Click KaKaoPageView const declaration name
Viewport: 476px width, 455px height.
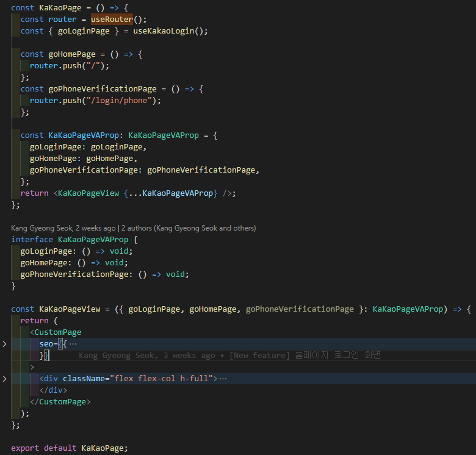click(x=70, y=309)
